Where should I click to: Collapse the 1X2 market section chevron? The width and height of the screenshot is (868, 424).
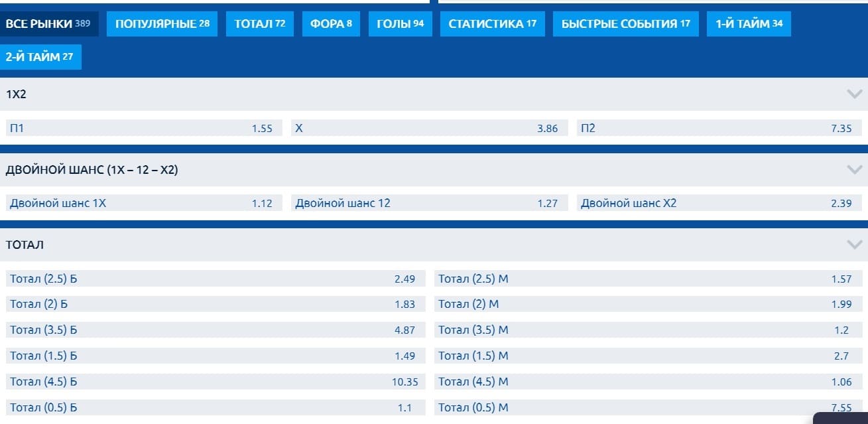(x=854, y=94)
